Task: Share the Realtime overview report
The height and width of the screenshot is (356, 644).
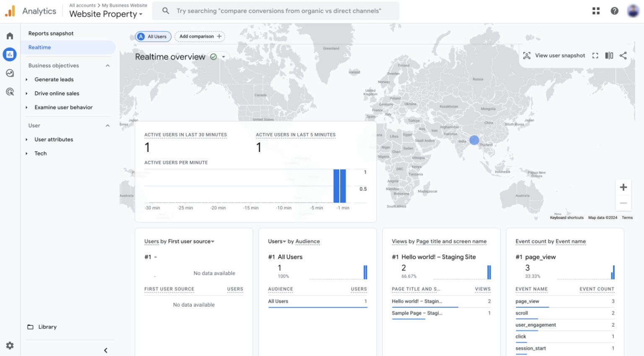Action: 623,55
